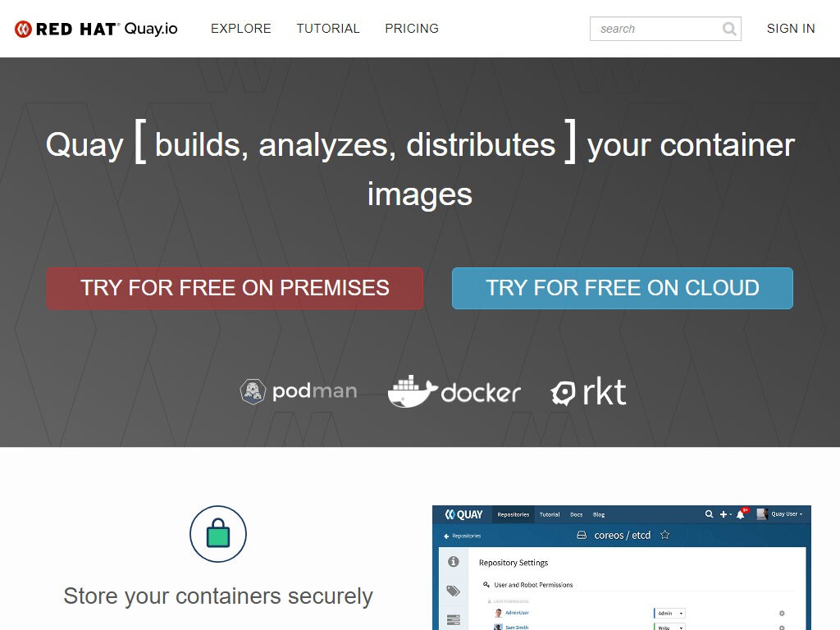Click the podman logo

click(x=299, y=391)
